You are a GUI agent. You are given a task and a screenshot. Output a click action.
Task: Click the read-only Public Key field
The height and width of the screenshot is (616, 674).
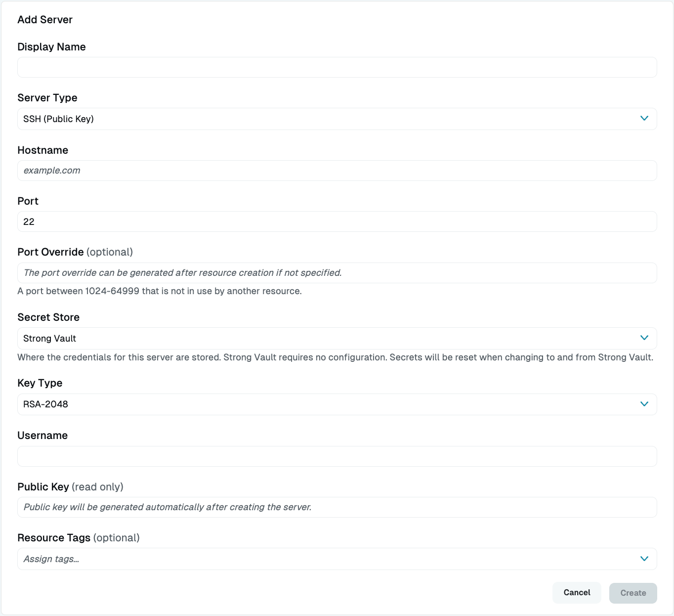pos(337,507)
